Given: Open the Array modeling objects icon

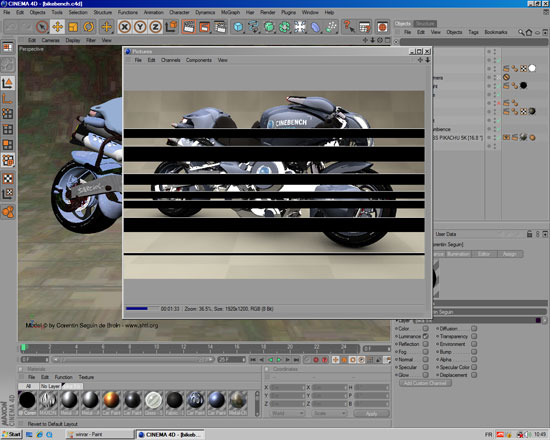Looking at the screenshot, I should [284, 27].
